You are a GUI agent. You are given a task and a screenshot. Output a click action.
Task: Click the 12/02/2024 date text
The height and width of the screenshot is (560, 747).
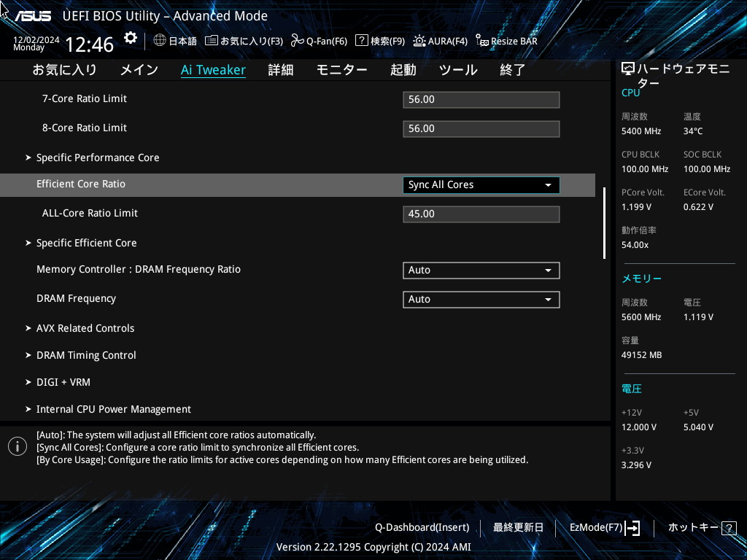click(x=36, y=40)
